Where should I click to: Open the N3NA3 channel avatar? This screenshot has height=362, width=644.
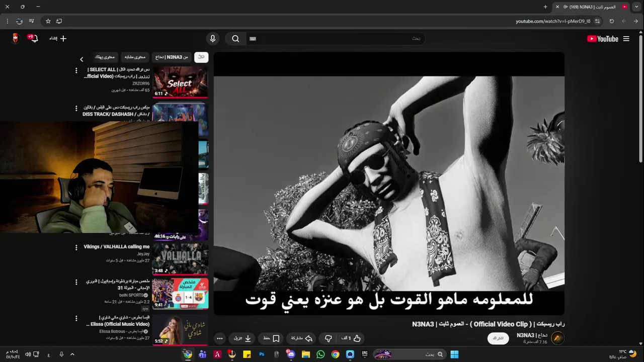pyautogui.click(x=557, y=338)
